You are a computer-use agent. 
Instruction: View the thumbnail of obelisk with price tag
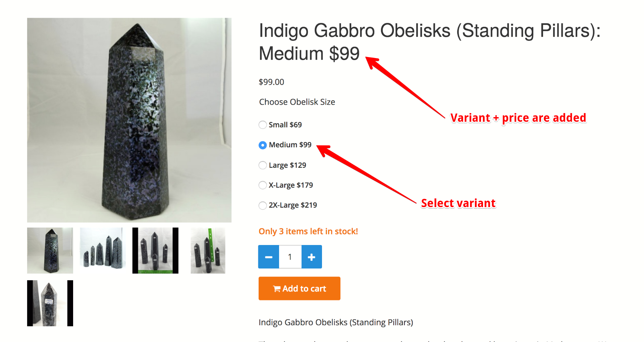(50, 303)
